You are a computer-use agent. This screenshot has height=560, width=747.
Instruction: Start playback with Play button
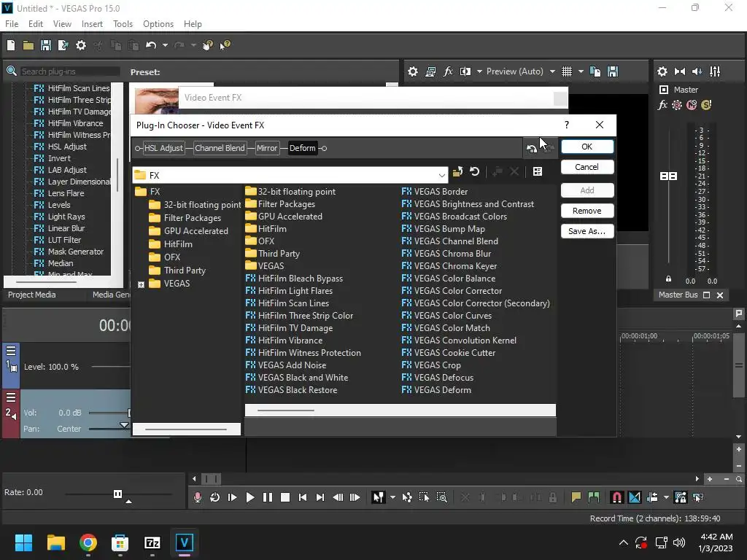[249, 497]
